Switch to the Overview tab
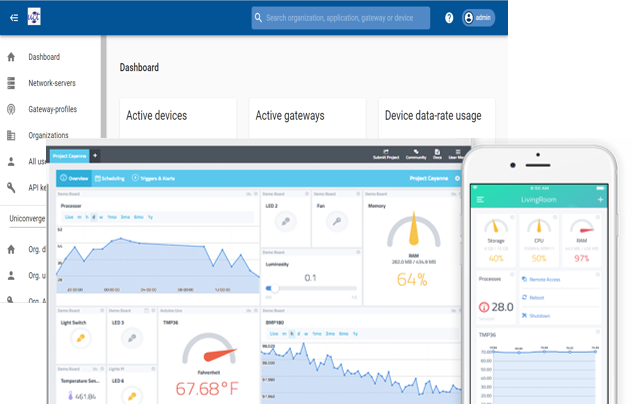Viewport: 632px width, 404px height. (x=74, y=178)
